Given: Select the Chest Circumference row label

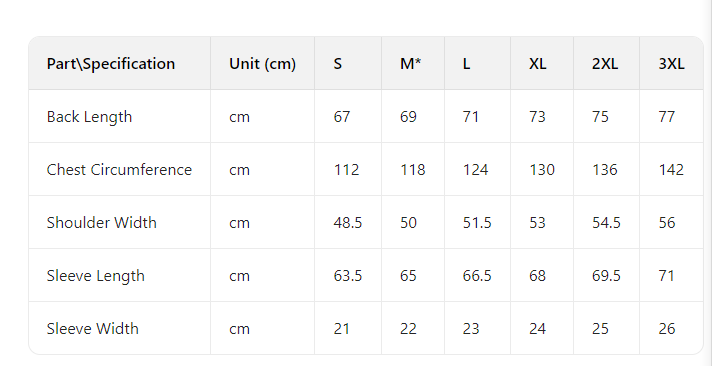Looking at the screenshot, I should pos(119,170).
